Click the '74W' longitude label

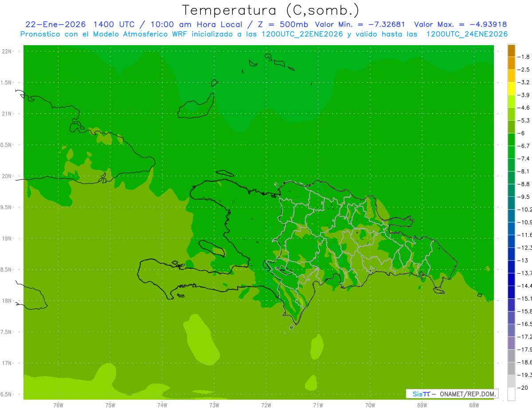(x=162, y=405)
